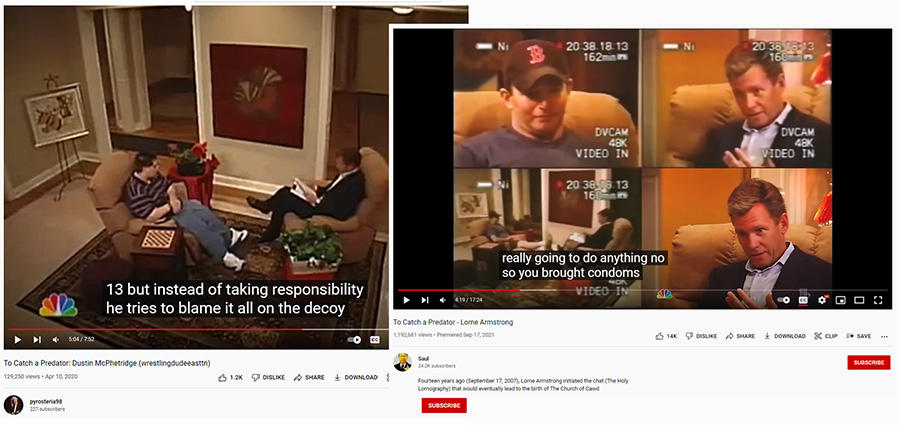Open the pyrosteria98 channel avatar
The height and width of the screenshot is (425, 900).
point(13,404)
